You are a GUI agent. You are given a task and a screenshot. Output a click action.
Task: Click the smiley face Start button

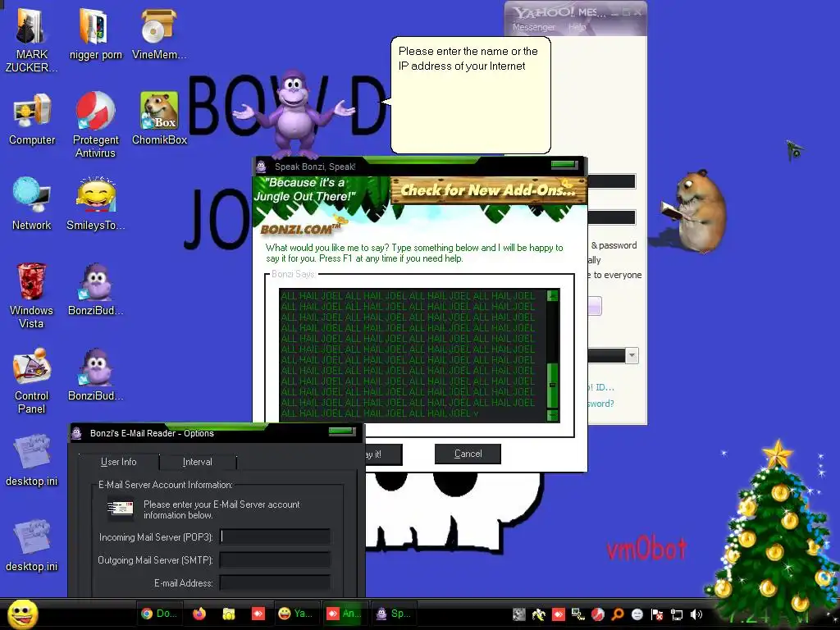click(x=22, y=614)
